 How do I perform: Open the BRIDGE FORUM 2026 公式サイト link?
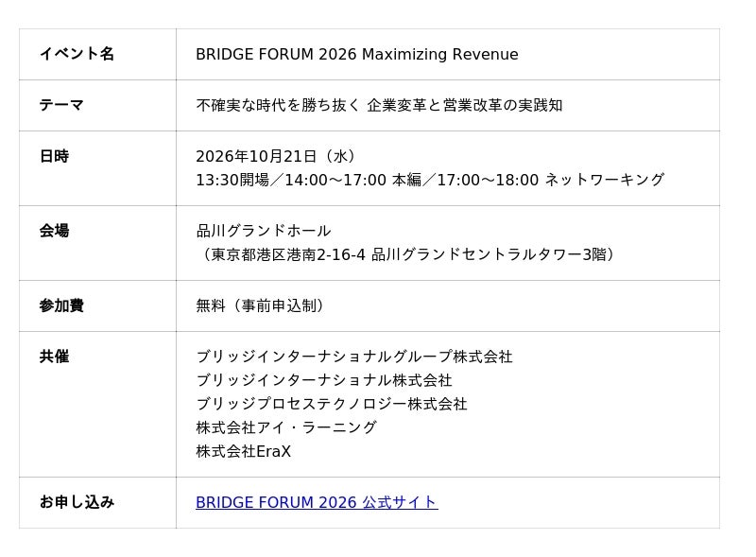(317, 502)
